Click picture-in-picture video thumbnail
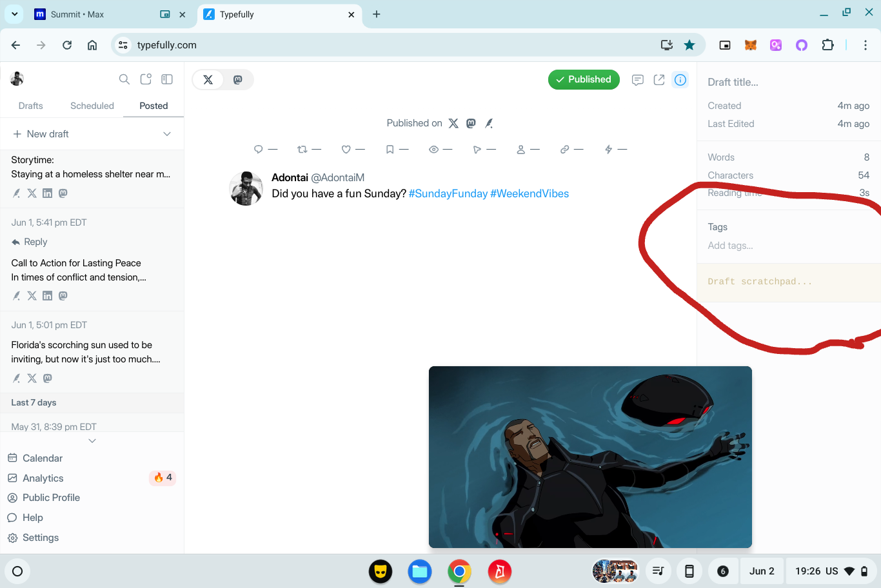This screenshot has width=881, height=588. coord(590,457)
